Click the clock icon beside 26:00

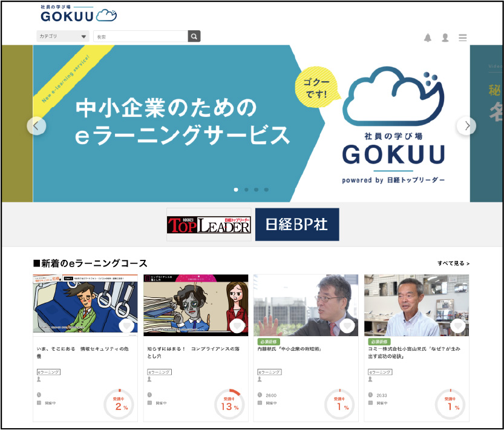(x=260, y=395)
